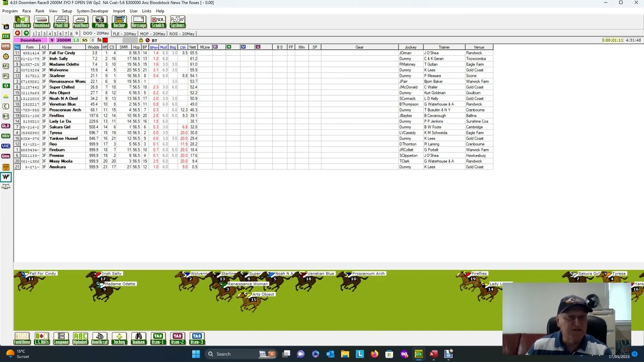
Task: Click the WF sidebar icon
Action: (x=6, y=176)
